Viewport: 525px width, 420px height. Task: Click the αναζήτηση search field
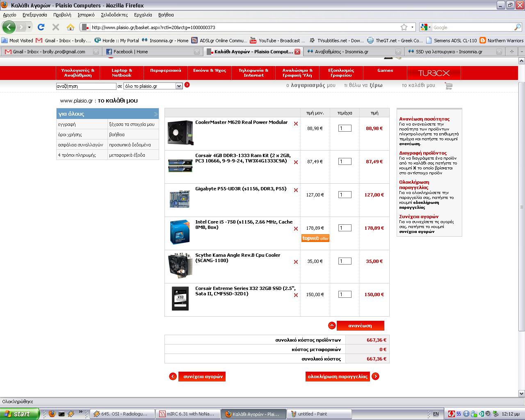point(86,86)
